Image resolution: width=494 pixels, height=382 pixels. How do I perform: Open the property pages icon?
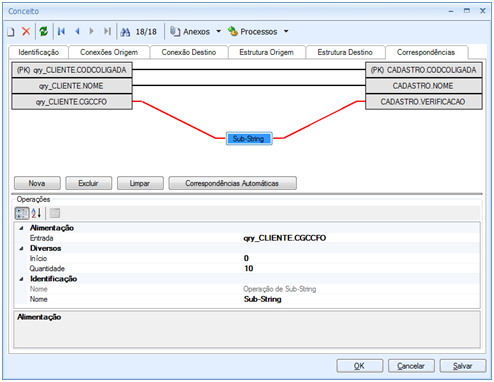click(x=55, y=213)
